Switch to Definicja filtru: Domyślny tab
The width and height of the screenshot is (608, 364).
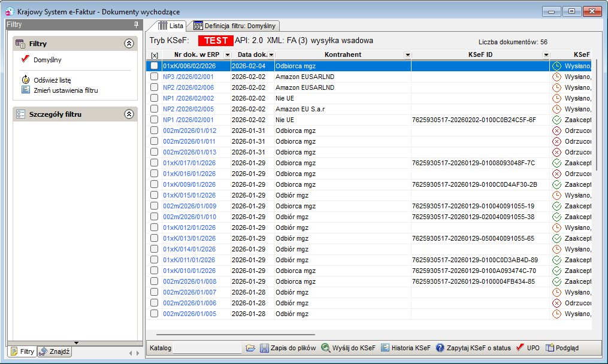[x=235, y=26]
